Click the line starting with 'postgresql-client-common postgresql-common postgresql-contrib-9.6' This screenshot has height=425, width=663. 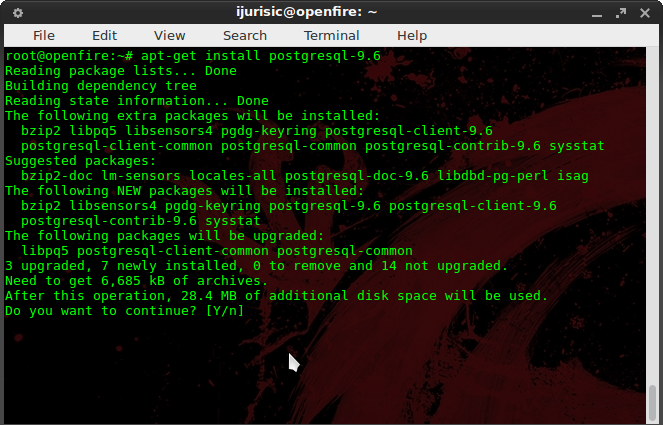click(313, 146)
